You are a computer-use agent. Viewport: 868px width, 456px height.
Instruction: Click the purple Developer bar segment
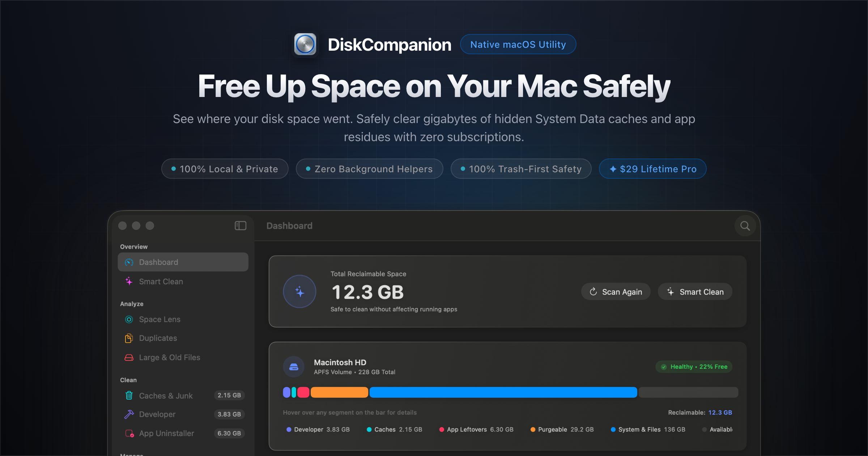[x=286, y=392]
